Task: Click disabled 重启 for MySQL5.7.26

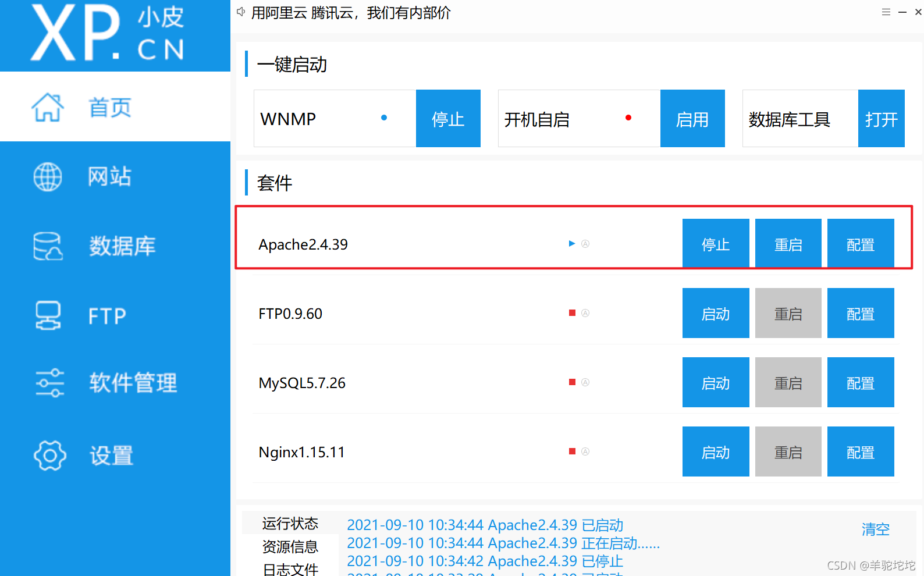Action: pyautogui.click(x=788, y=382)
